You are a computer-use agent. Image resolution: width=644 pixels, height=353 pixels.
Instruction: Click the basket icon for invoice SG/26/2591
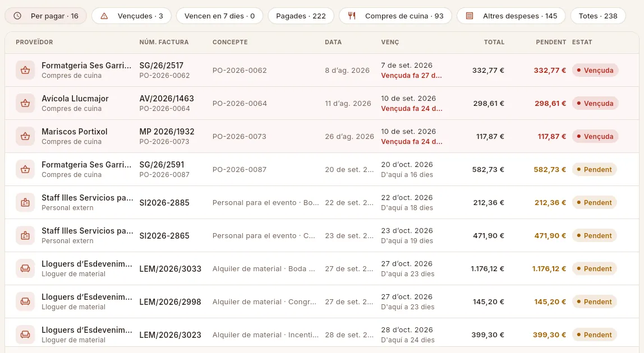[x=25, y=170]
